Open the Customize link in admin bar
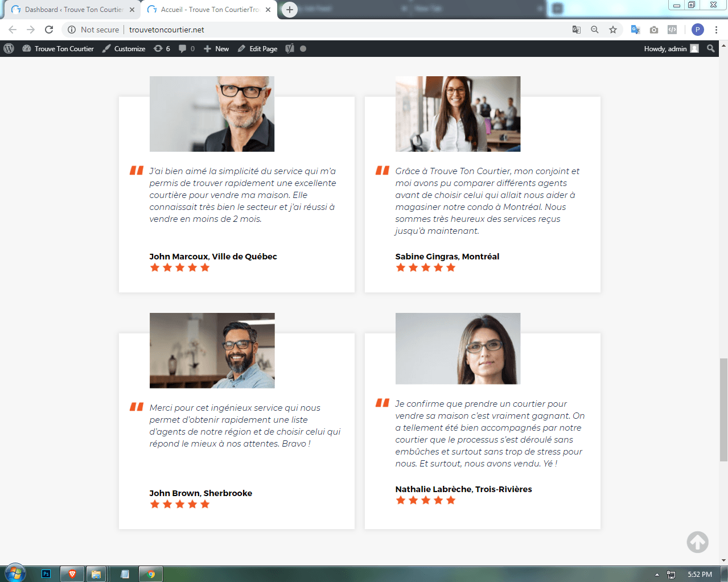The height and width of the screenshot is (582, 728). tap(124, 48)
